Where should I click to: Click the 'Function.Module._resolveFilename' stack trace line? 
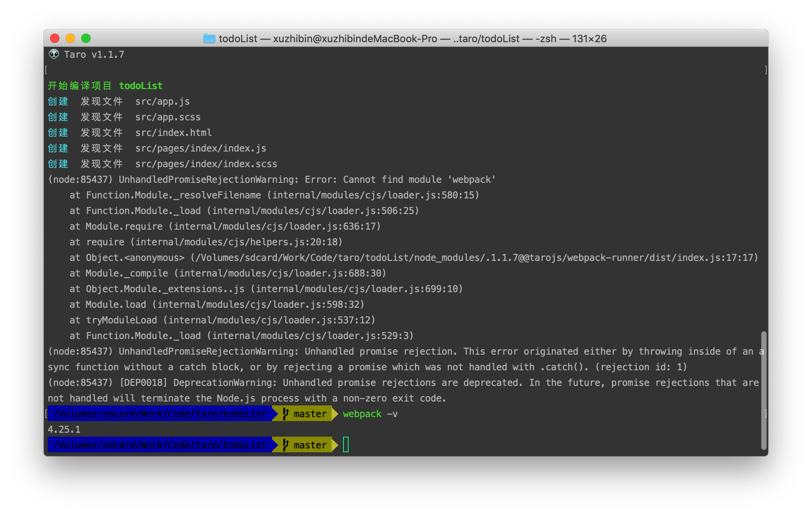tap(274, 195)
